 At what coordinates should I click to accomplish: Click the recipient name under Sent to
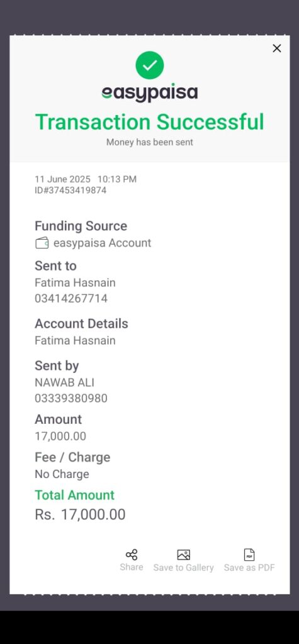pos(76,282)
